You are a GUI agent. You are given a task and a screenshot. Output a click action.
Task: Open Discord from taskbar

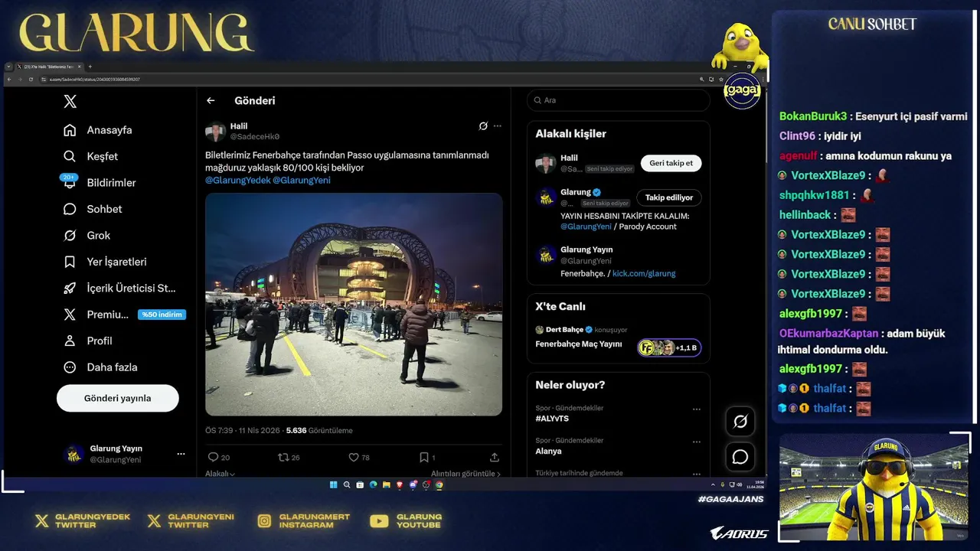coord(413,484)
